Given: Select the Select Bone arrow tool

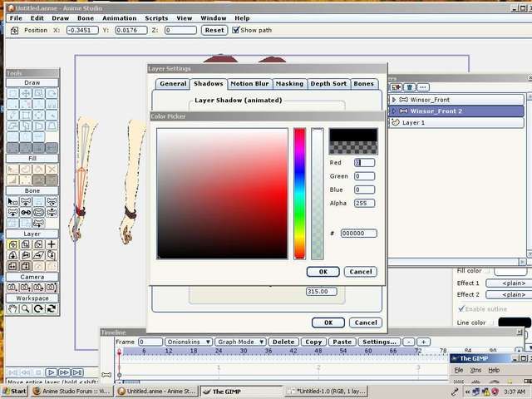Looking at the screenshot, I should pos(13,201).
